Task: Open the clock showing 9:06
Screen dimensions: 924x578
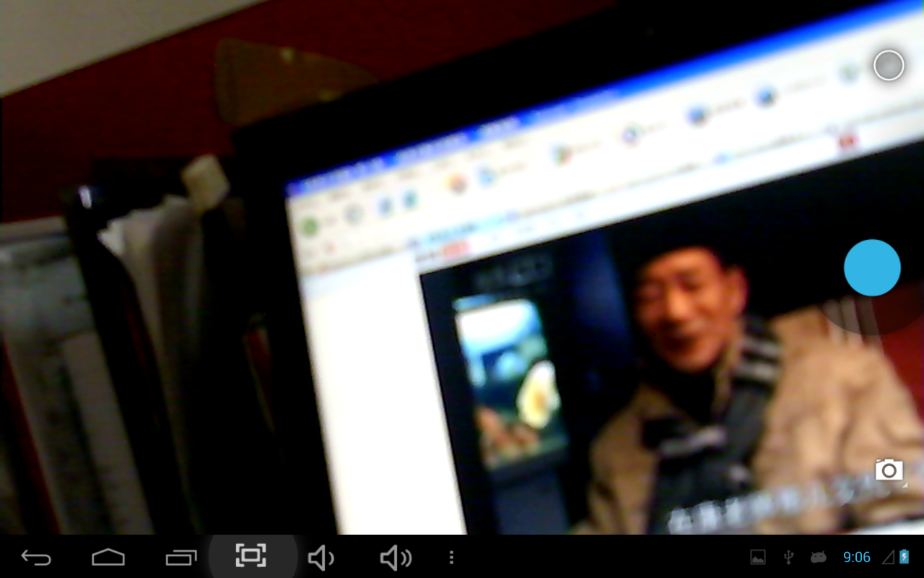Action: click(x=857, y=557)
